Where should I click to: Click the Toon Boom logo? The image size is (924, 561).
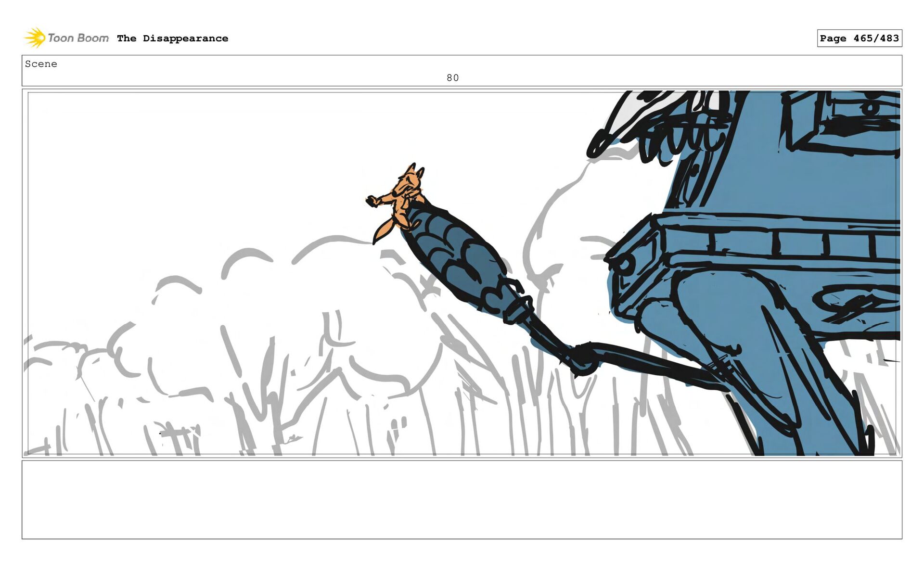(66, 38)
